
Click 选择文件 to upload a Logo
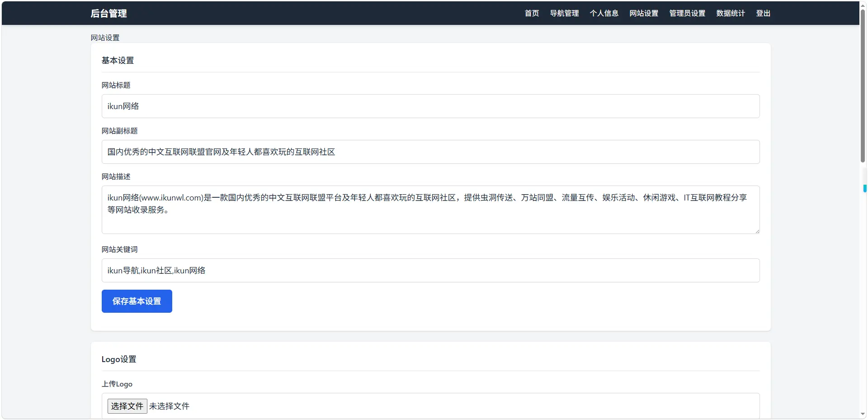click(127, 406)
